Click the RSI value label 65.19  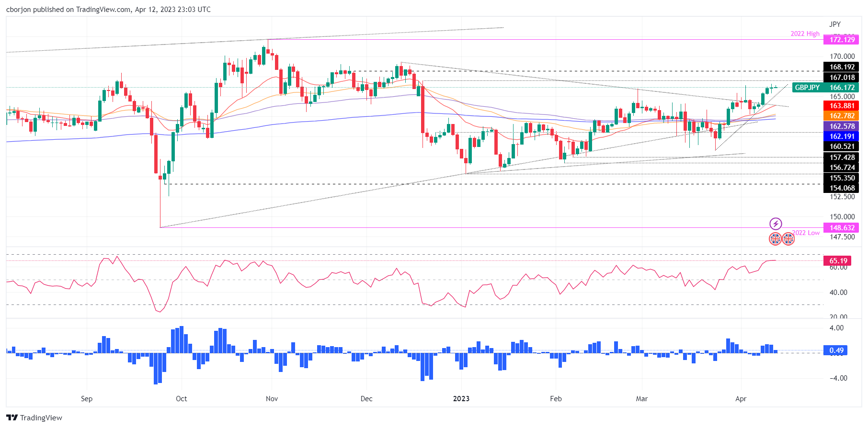coord(838,261)
